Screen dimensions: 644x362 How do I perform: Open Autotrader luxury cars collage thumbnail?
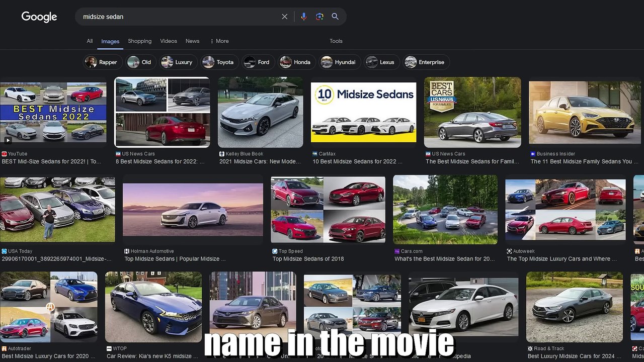(49, 307)
